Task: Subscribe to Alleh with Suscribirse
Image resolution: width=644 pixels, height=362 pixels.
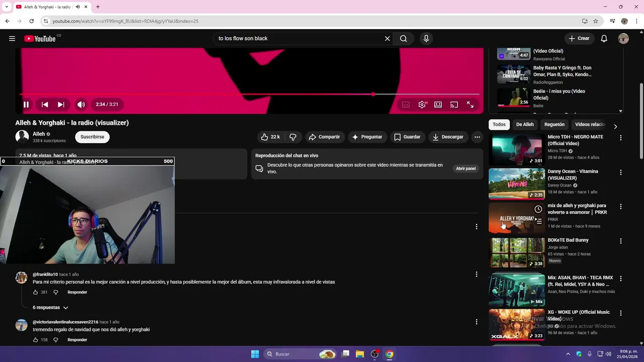Action: point(92,137)
